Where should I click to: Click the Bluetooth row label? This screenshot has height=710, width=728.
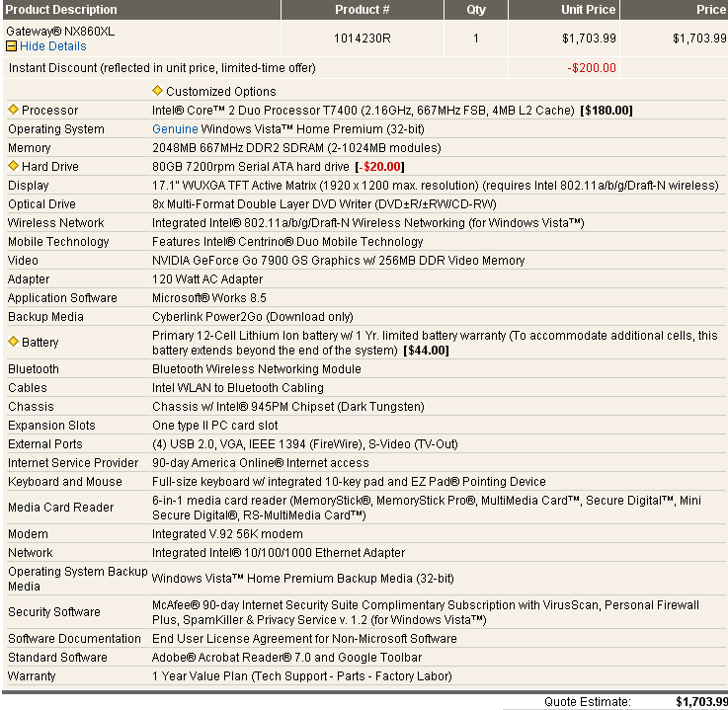pyautogui.click(x=34, y=369)
